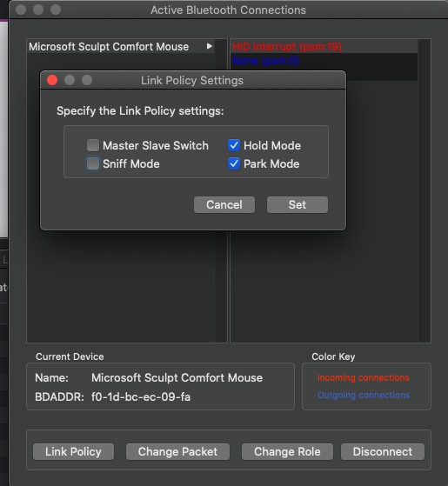448x486 pixels.
Task: Click the Incoming connections color key label
Action: click(363, 377)
